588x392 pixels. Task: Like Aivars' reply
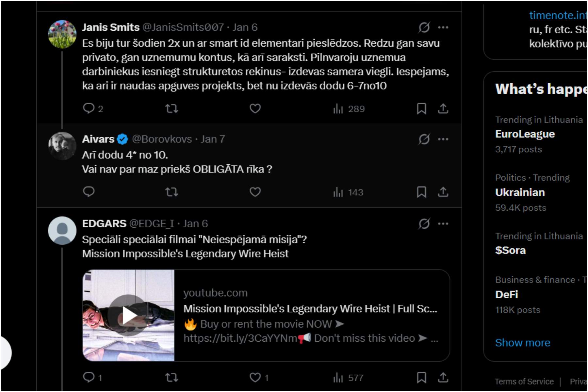[255, 192]
